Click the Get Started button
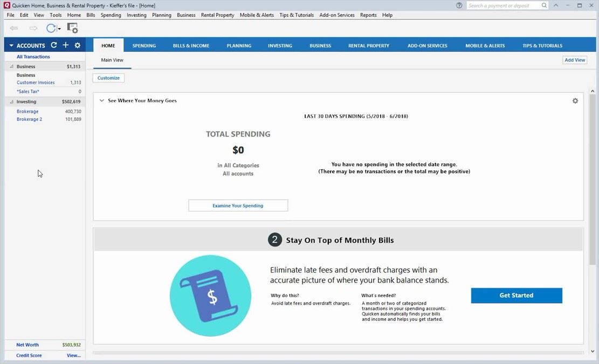599x364 pixels. [x=516, y=296]
